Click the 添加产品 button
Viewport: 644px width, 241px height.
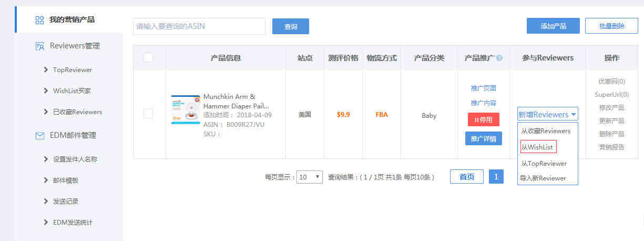click(x=553, y=26)
